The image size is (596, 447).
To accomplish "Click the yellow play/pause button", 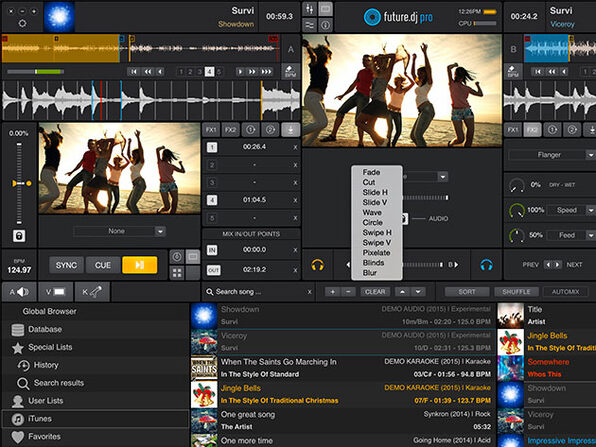I will 139,265.
